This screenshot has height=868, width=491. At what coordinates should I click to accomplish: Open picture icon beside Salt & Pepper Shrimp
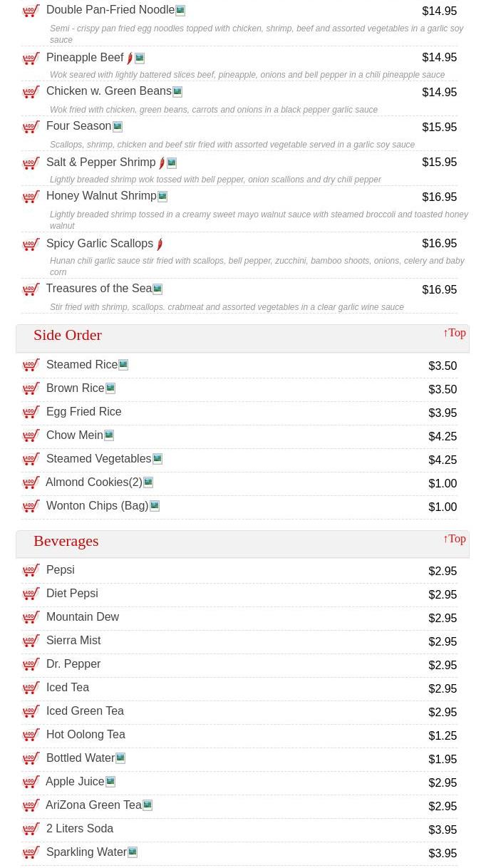click(172, 163)
